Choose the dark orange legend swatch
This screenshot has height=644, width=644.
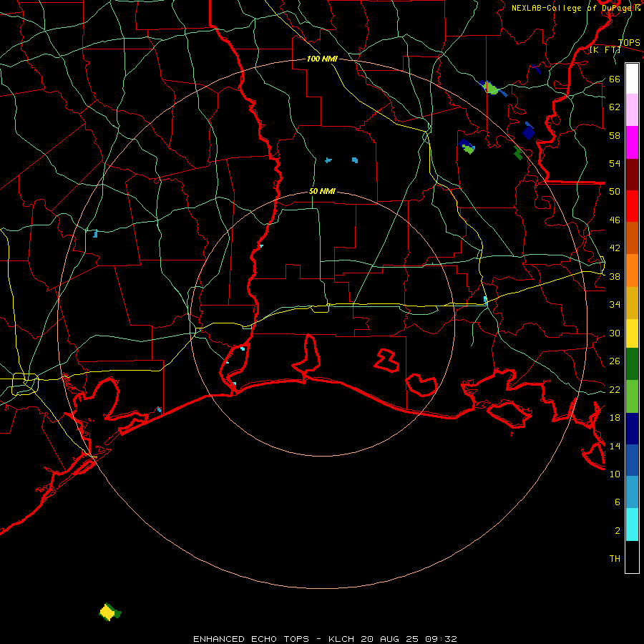tap(632, 238)
